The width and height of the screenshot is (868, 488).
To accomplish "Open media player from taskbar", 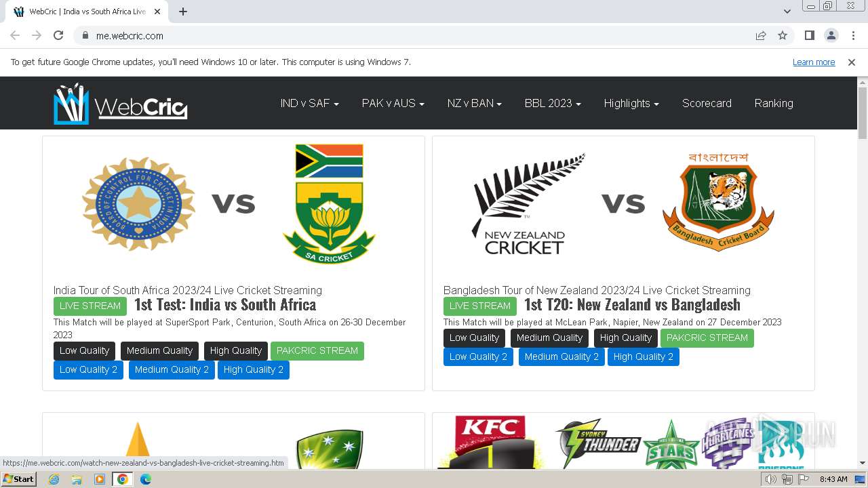I will [x=100, y=479].
